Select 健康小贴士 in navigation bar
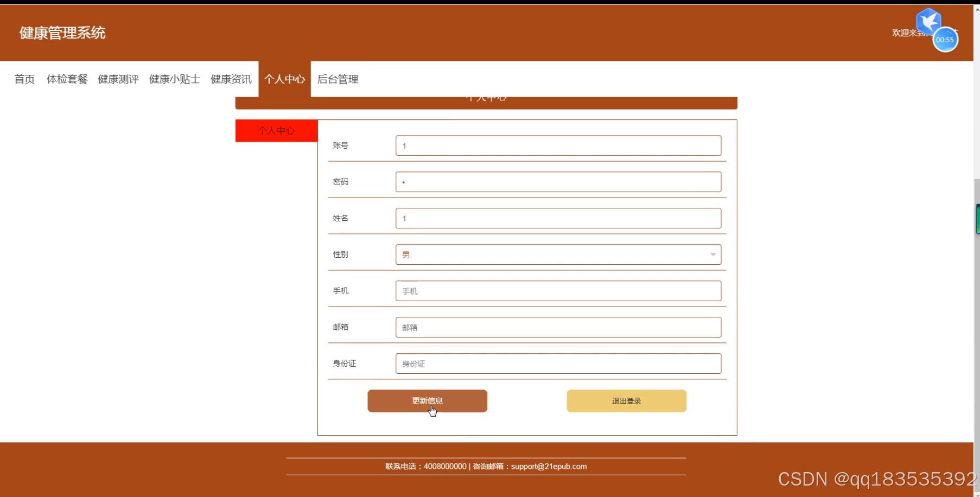The width and height of the screenshot is (980, 497). pos(175,79)
